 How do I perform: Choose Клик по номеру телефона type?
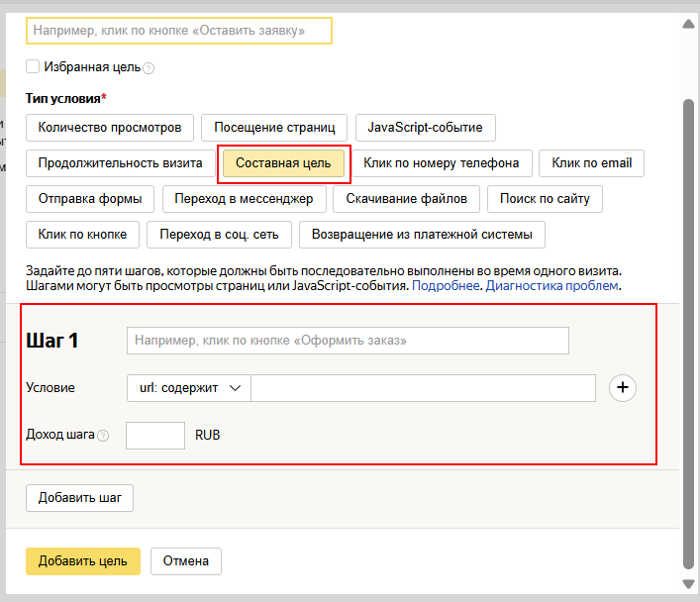tap(441, 163)
